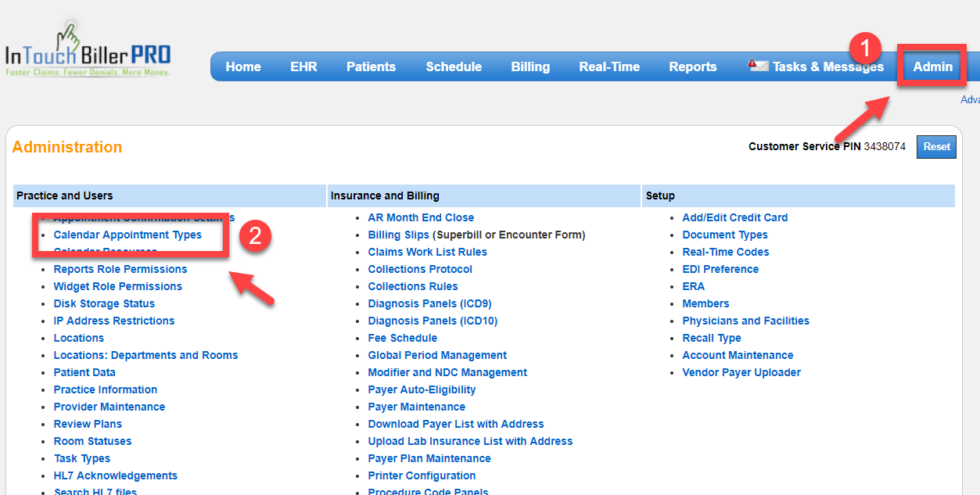980x495 pixels.
Task: Open Diagnosis Panels (ICD10) link
Action: pos(433,321)
